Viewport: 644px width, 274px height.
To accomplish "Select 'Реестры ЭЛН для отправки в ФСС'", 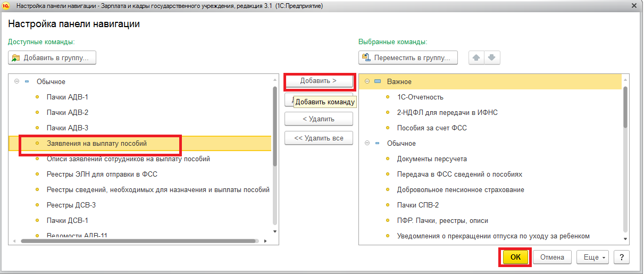I will pyautogui.click(x=140, y=174).
